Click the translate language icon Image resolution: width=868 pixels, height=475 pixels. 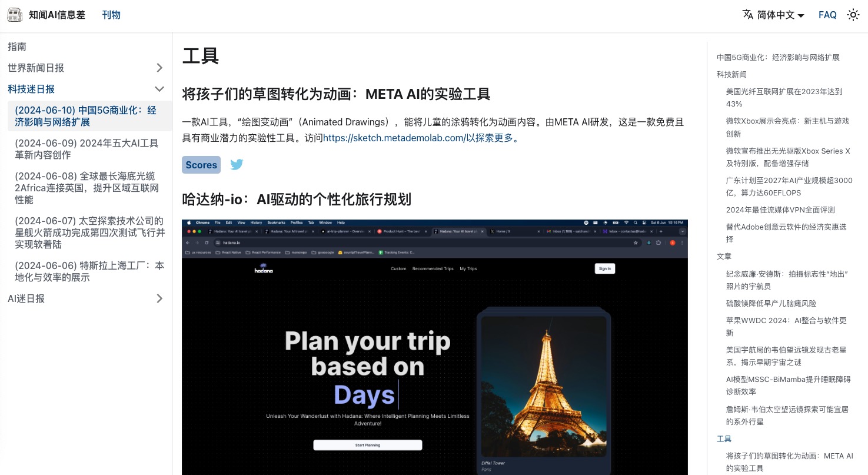(748, 15)
